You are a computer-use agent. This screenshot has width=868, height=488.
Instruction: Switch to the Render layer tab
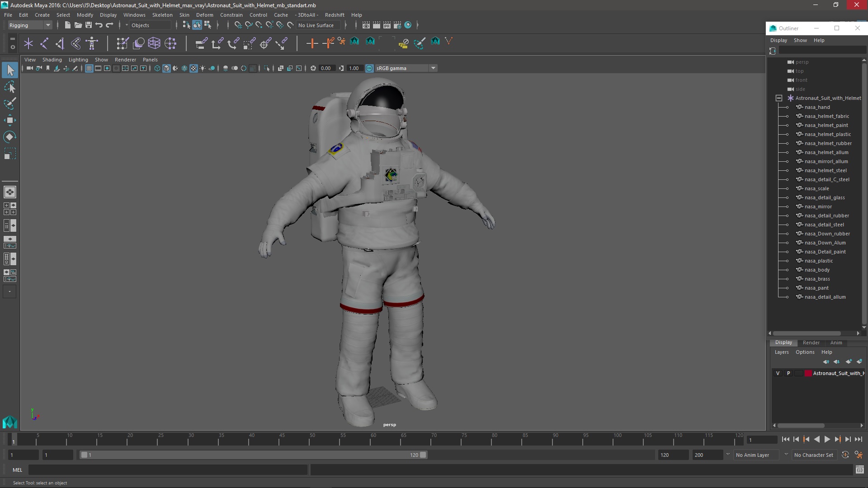[x=811, y=343]
